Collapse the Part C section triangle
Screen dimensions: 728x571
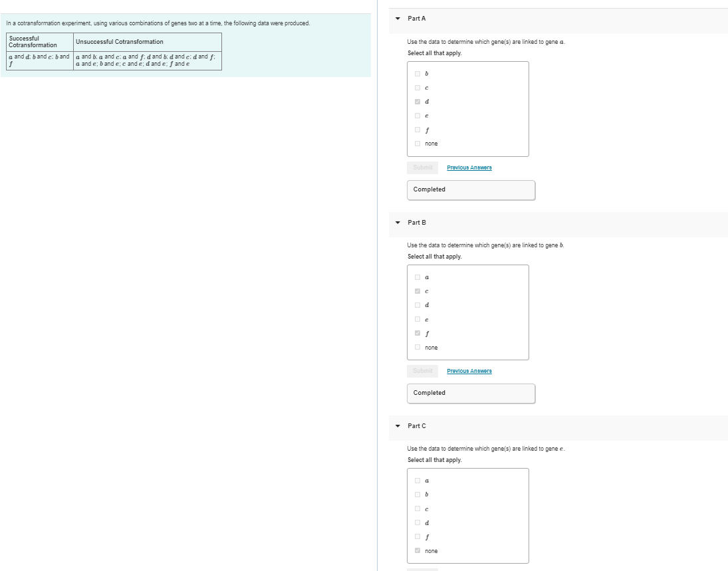(x=398, y=425)
